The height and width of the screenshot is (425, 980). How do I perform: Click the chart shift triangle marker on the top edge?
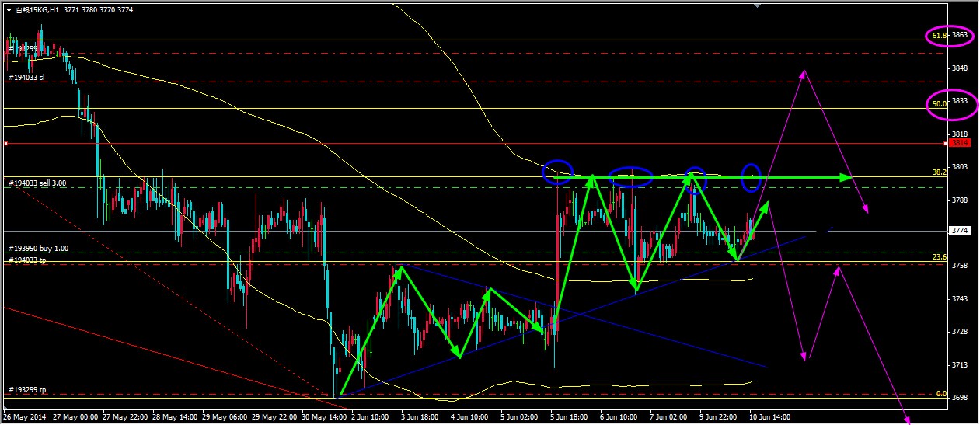tap(758, 5)
